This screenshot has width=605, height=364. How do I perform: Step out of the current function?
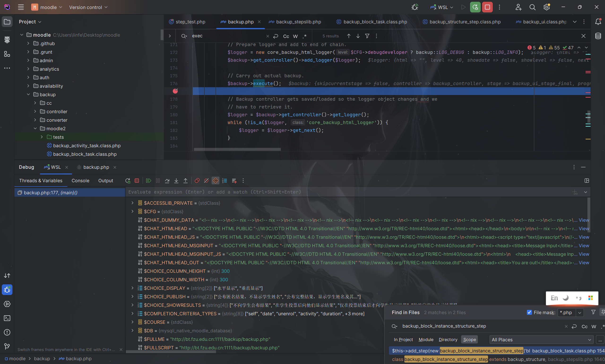[186, 181]
